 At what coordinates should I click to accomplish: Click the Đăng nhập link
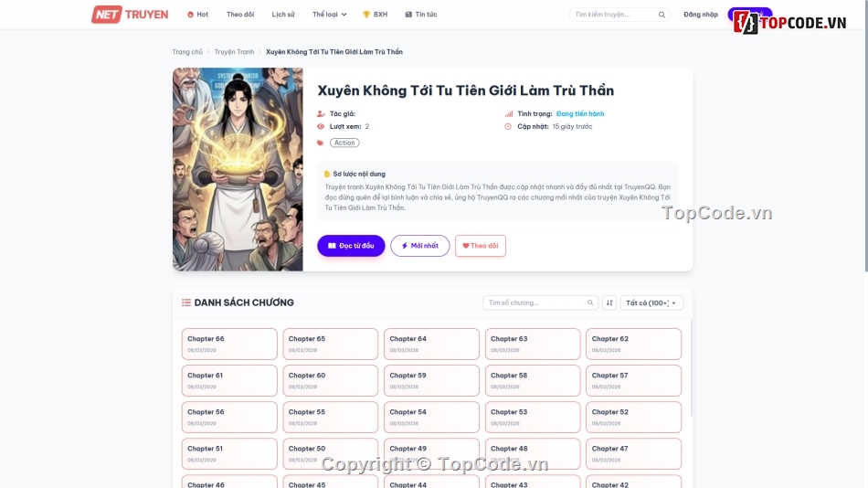[x=700, y=15]
